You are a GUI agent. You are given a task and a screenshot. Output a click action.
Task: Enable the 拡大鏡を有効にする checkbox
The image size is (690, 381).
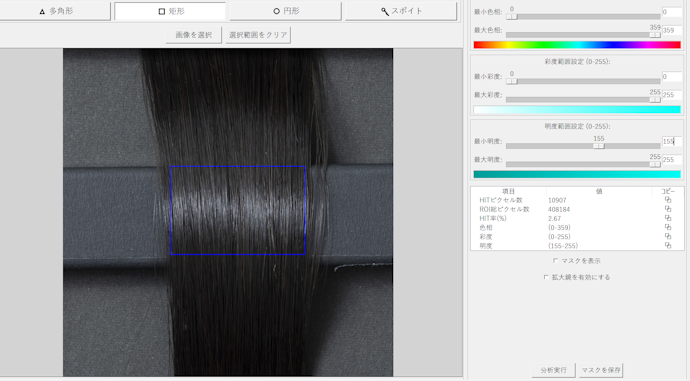coord(546,277)
